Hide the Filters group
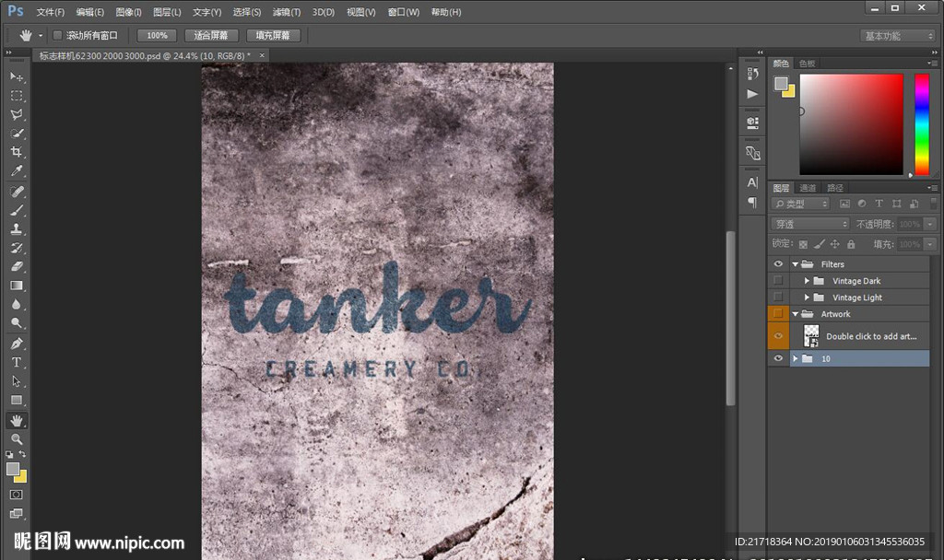 pyautogui.click(x=778, y=264)
